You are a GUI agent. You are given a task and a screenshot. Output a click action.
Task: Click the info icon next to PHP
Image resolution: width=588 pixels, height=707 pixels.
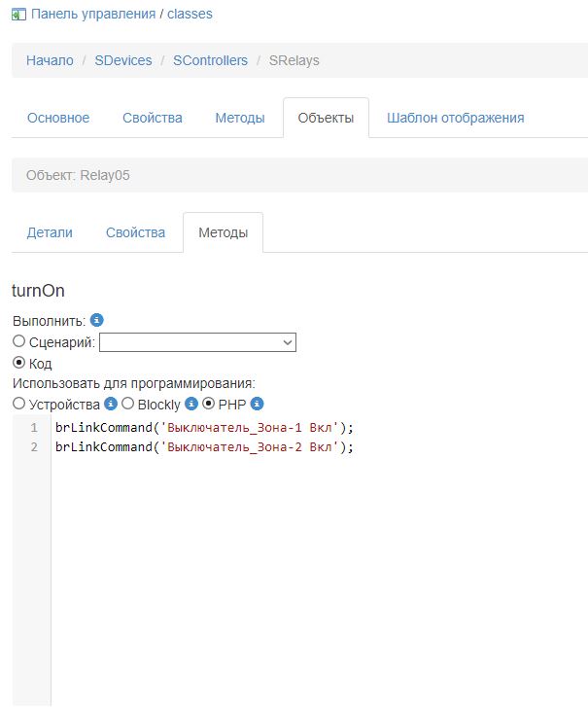[257, 404]
